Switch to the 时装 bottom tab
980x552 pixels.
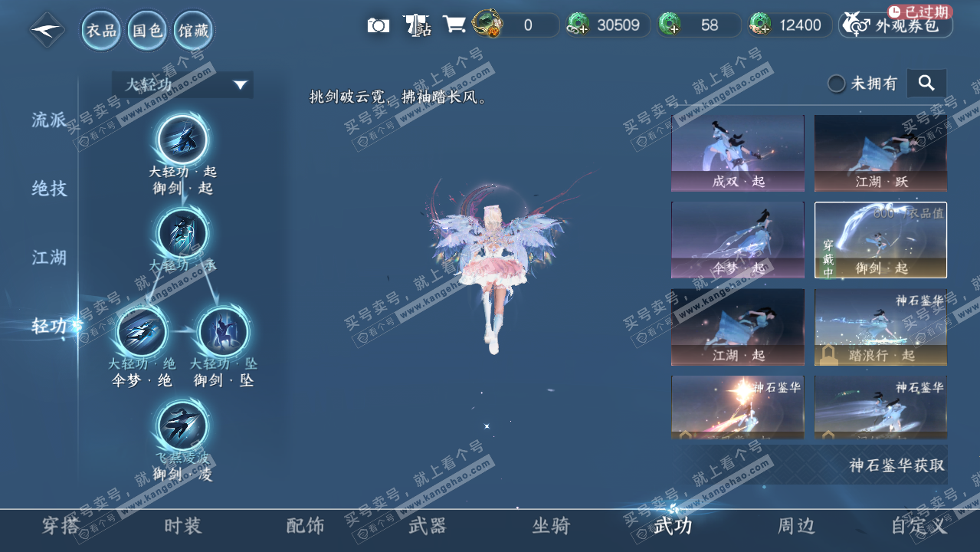[182, 526]
